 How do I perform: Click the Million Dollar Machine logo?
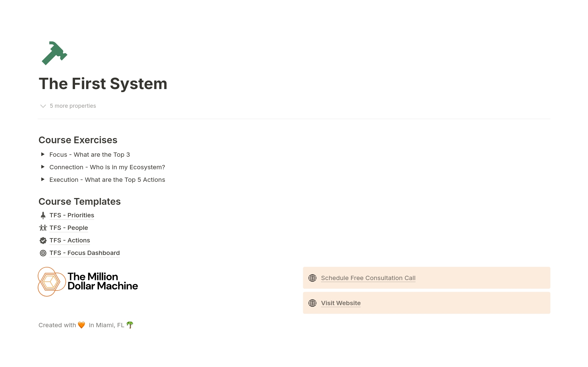coord(88,282)
